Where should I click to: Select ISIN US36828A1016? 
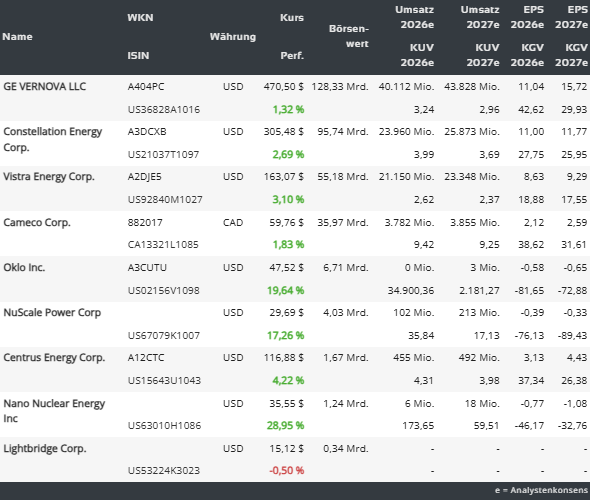point(164,109)
